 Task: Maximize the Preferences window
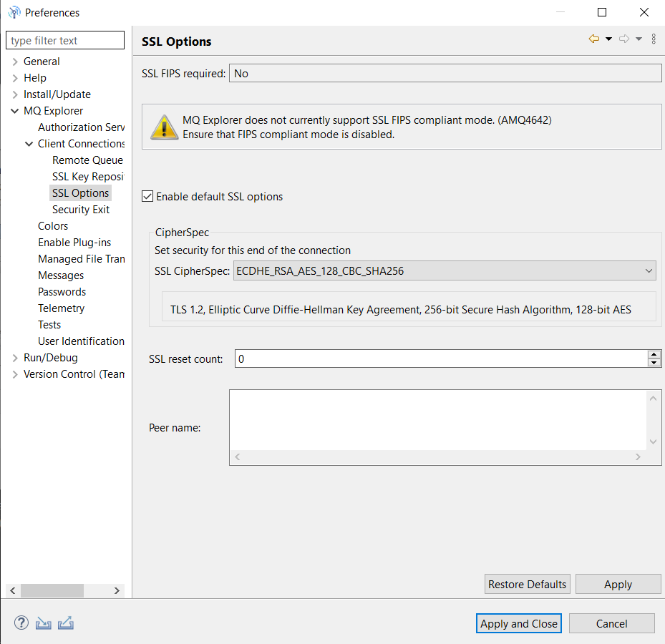602,12
